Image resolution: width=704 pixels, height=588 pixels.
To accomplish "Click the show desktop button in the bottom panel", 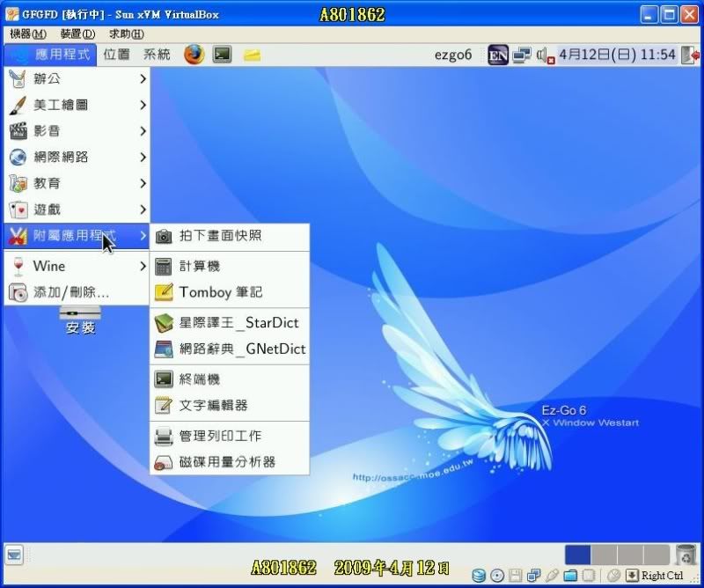I will pos(14,555).
